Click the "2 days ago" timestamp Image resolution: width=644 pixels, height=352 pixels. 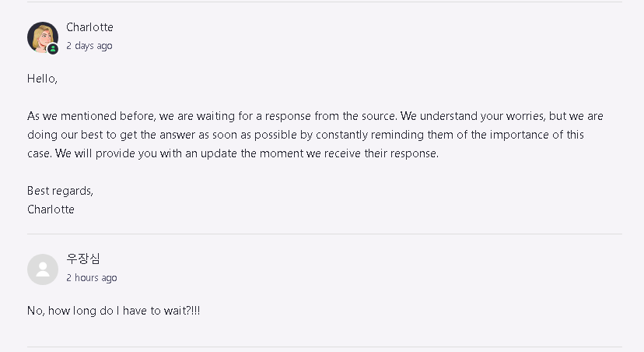coord(89,46)
